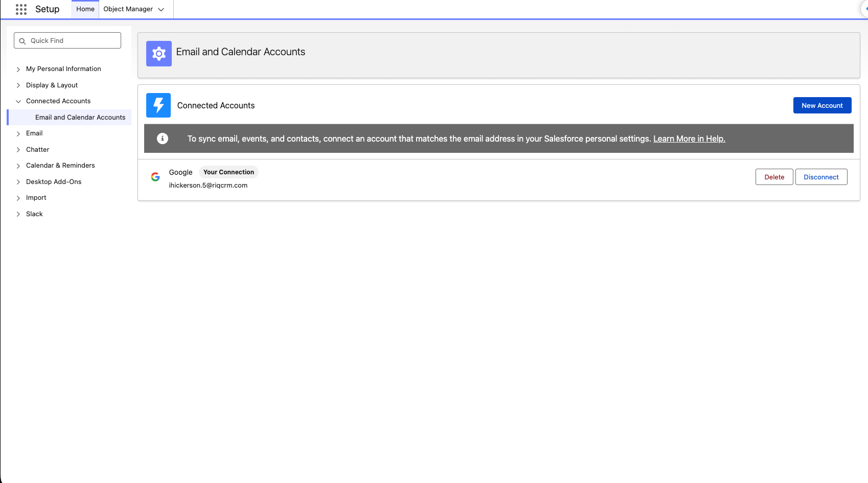Expand the Import section
The height and width of the screenshot is (483, 868).
(x=18, y=198)
